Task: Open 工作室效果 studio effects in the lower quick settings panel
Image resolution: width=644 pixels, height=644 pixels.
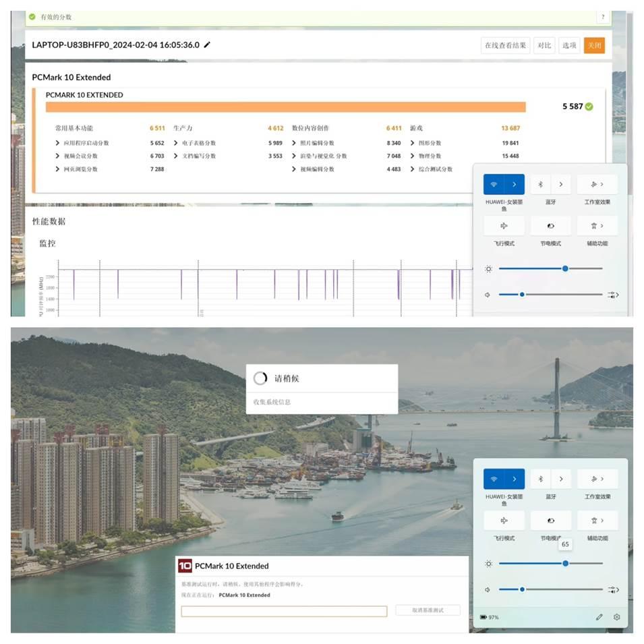Action: coord(597,479)
